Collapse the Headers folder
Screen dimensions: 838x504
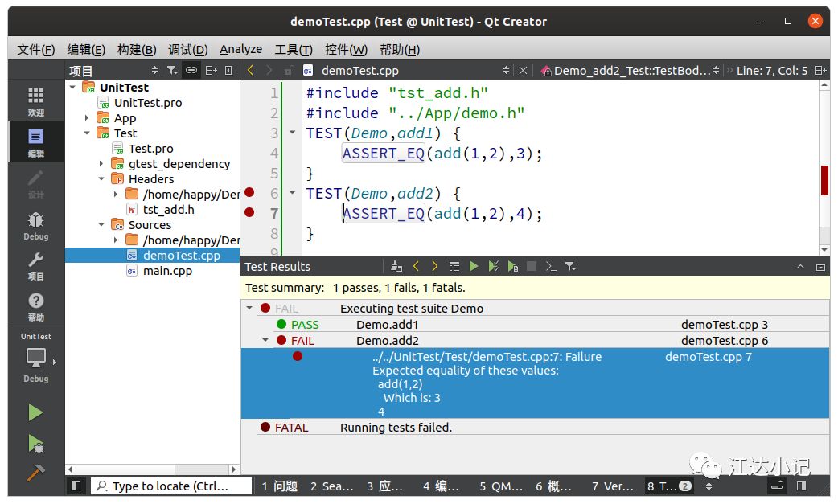[101, 178]
